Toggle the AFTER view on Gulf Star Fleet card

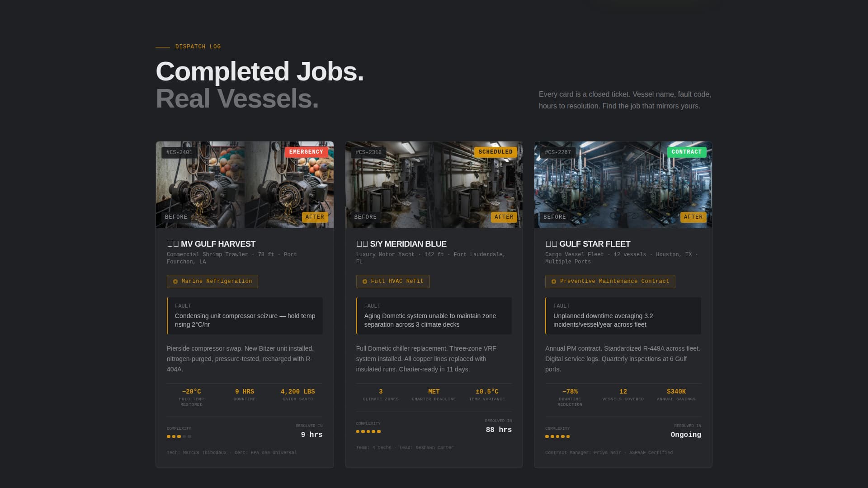[x=693, y=217]
